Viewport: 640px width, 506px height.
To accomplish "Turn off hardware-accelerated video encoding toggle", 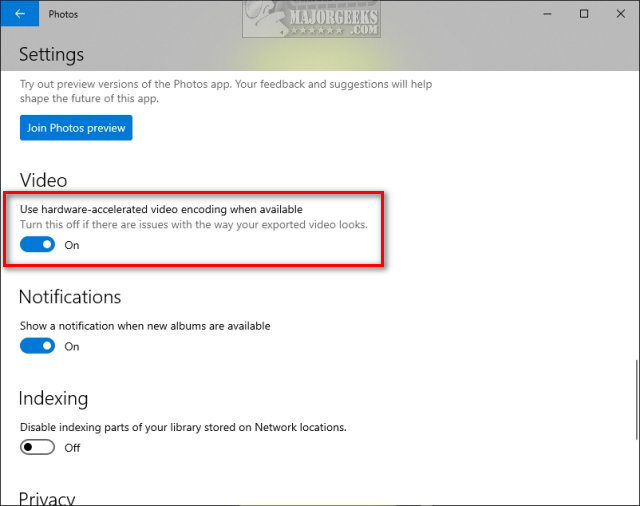I will [37, 244].
